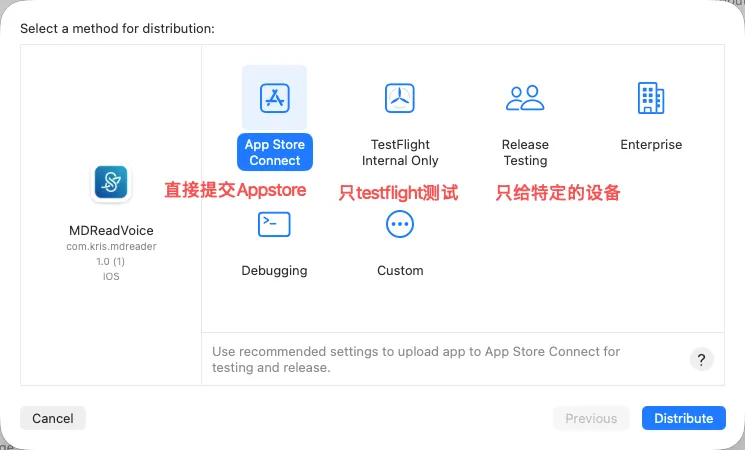Screen dimensions: 745x450
Task: Click the 'Select a method for distribution' heading
Action: tap(117, 29)
